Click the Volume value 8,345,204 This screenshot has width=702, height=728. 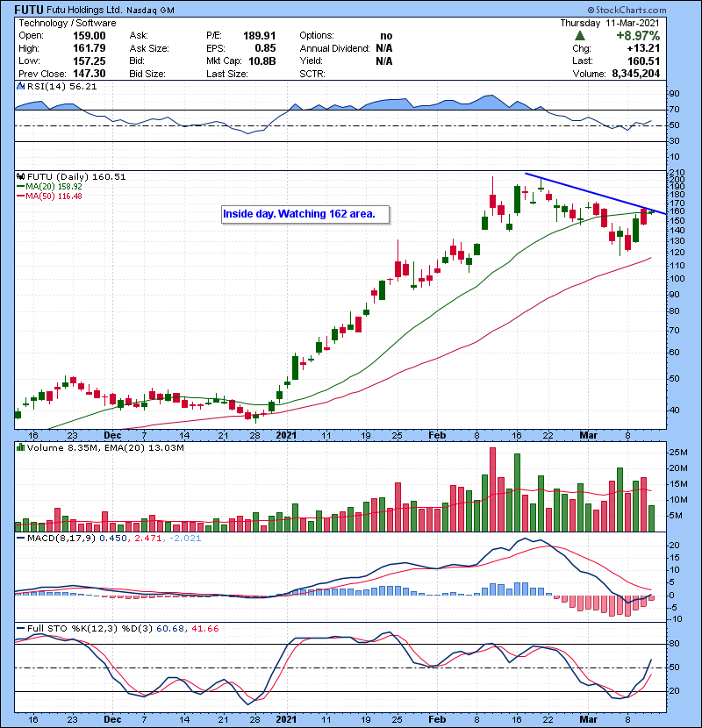tap(635, 74)
